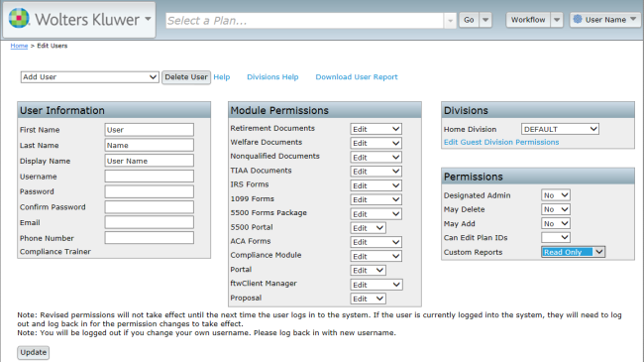Image resolution: width=644 pixels, height=362 pixels.
Task: Open the Can Edit Plan IDs dropdown
Action: pos(556,237)
